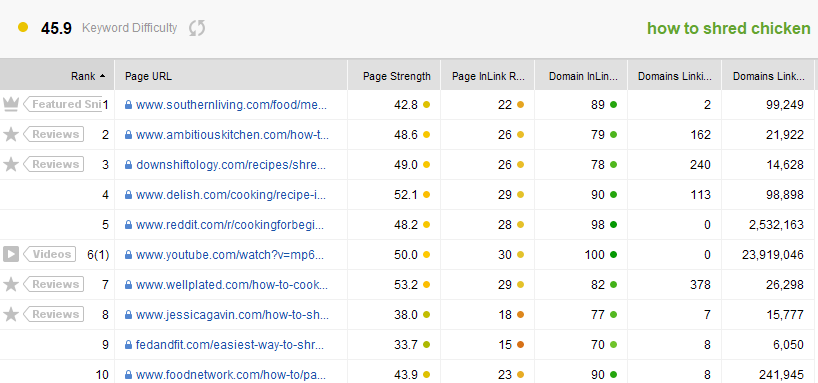Viewport: 818px width, 383px height.
Task: Click the star icon beside ambitiouskitchen row
Action: point(10,135)
